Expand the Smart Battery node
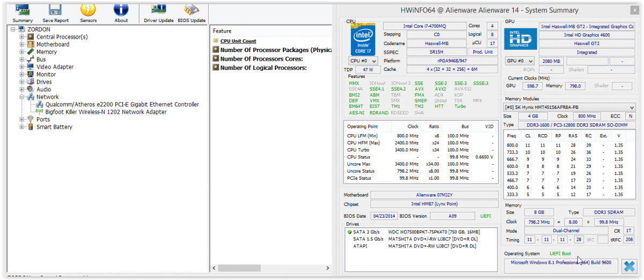This screenshot has width=644, height=280. 22,127
